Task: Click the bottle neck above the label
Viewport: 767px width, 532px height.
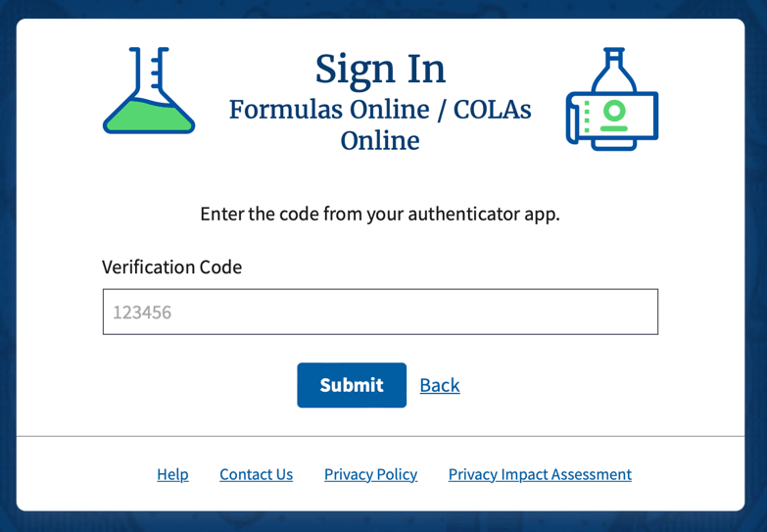Action: tap(614, 67)
